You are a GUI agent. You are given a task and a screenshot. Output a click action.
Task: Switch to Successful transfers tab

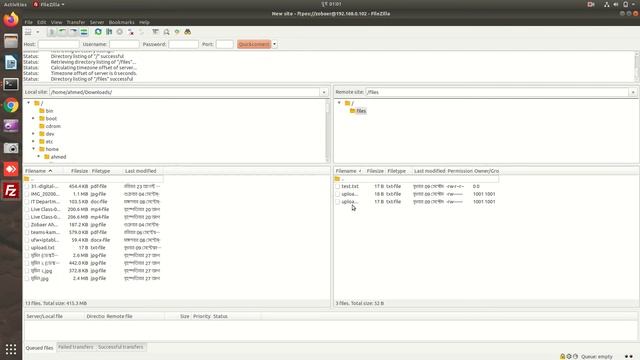click(x=120, y=347)
